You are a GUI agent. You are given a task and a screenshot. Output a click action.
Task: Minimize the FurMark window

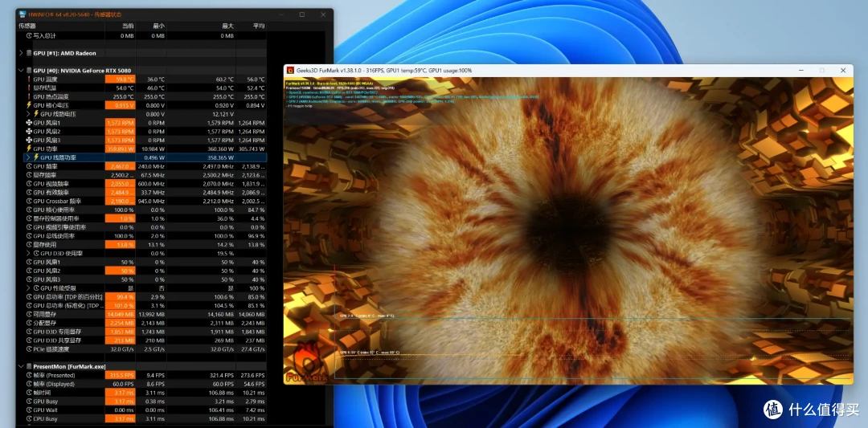(x=801, y=71)
